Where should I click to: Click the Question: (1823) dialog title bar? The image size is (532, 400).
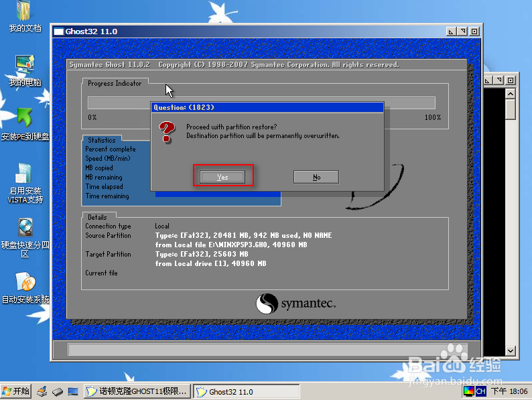click(267, 107)
